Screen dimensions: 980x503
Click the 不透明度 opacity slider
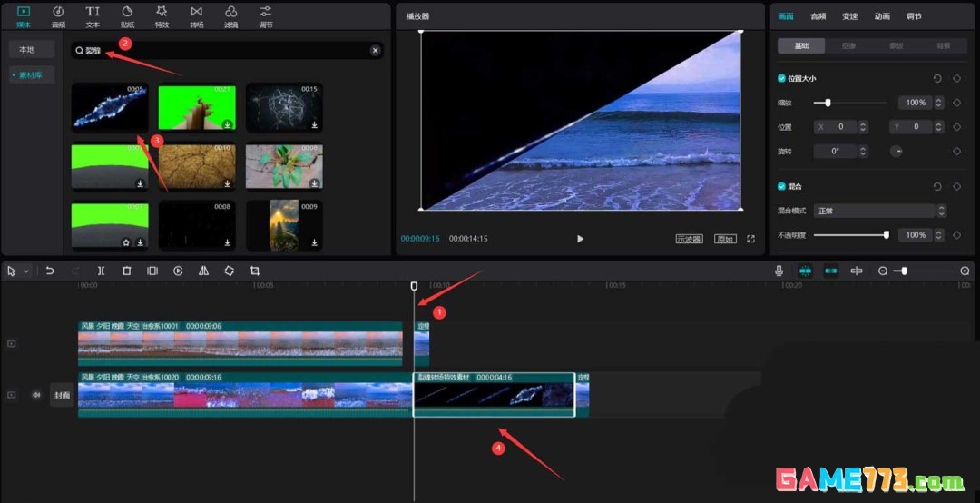click(x=849, y=235)
